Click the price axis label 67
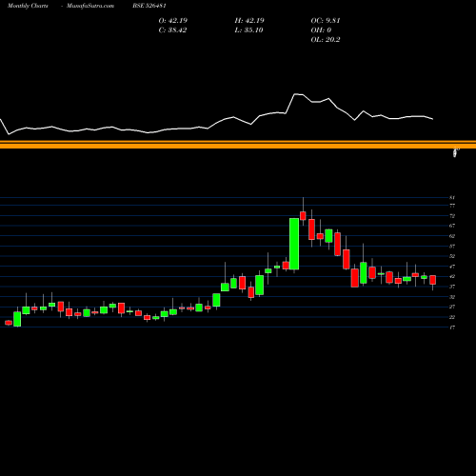476x476 pixels. point(452,226)
